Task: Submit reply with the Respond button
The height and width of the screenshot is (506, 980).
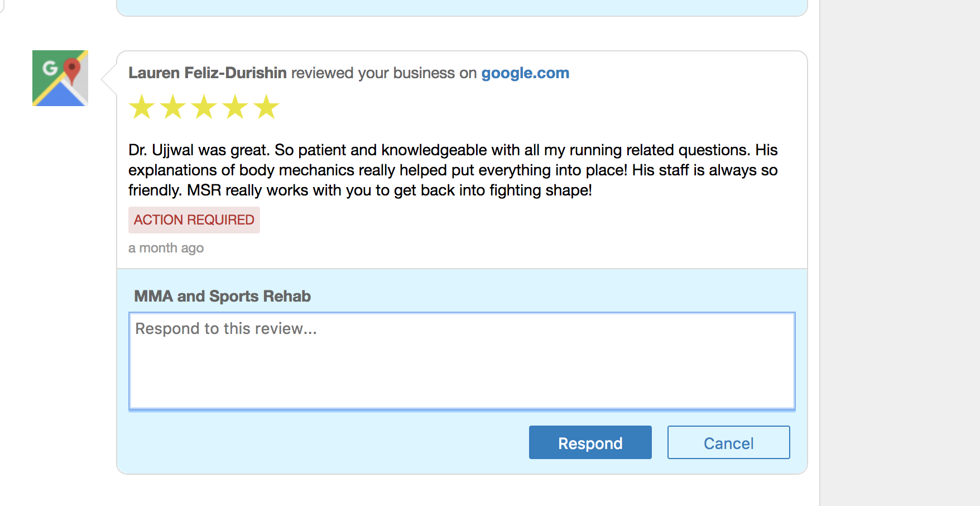Action: click(x=590, y=442)
